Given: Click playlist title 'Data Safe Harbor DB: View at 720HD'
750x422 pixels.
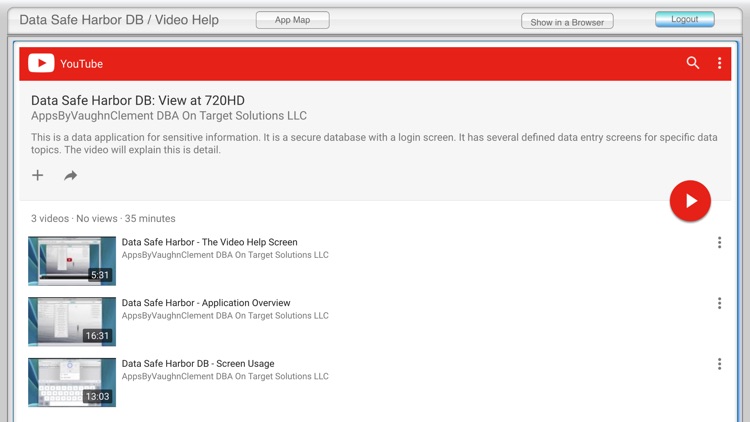Looking at the screenshot, I should point(138,100).
